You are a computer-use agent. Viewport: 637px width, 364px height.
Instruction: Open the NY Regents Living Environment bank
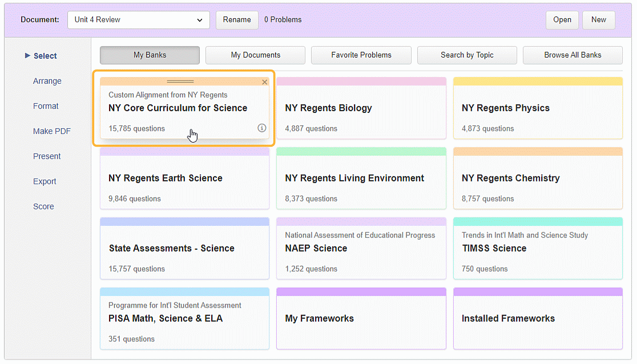click(x=361, y=179)
